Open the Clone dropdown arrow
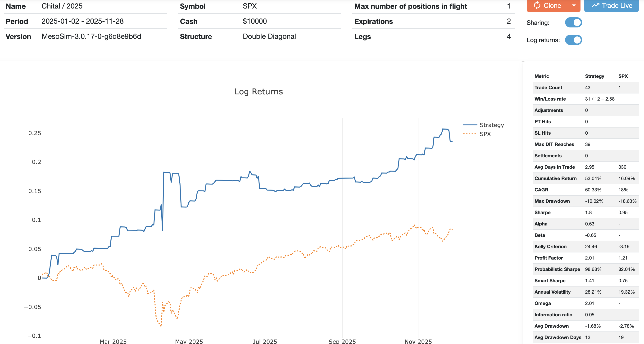 574,5
